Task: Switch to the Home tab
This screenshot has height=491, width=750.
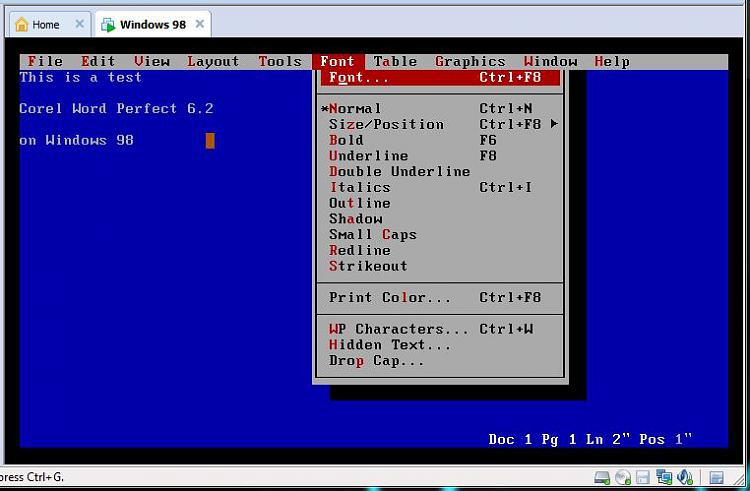Action: pos(50,24)
